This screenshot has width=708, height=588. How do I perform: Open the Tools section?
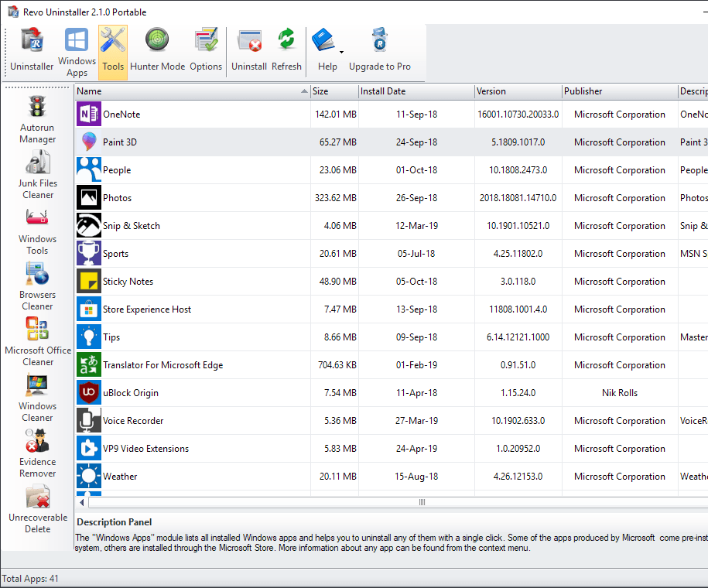(x=112, y=48)
